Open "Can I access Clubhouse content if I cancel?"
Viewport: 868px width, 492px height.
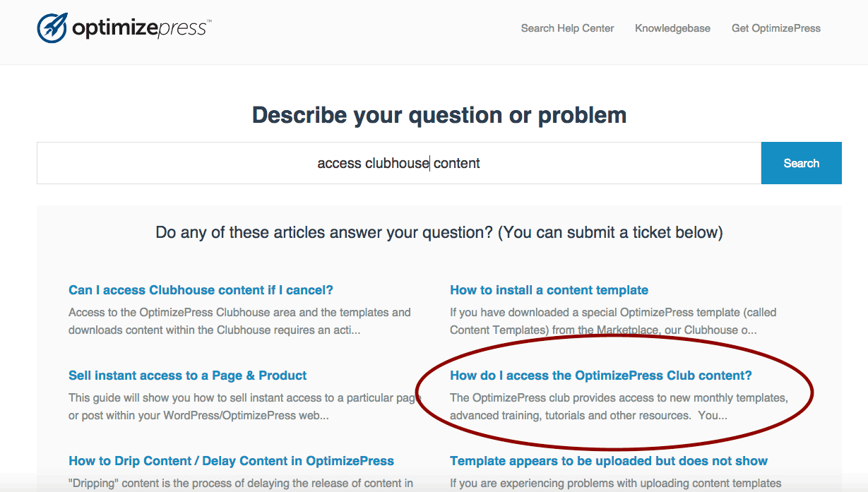201,290
